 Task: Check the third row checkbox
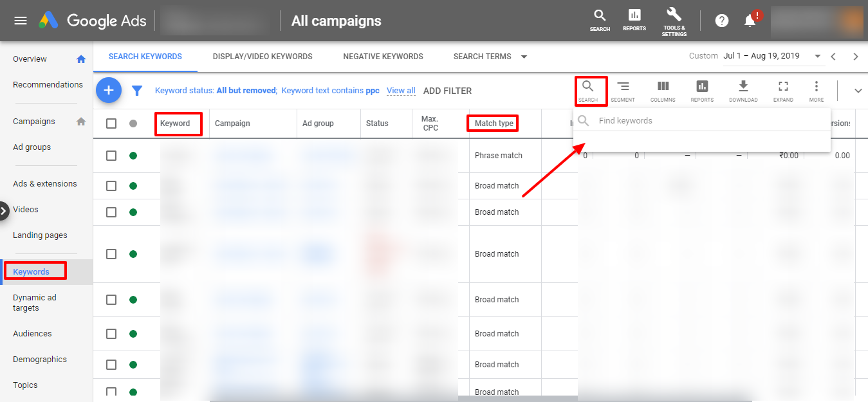[x=111, y=212]
